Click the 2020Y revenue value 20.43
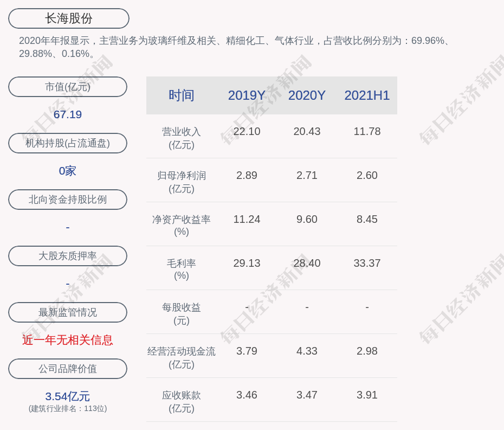This screenshot has height=430, width=504. [307, 132]
